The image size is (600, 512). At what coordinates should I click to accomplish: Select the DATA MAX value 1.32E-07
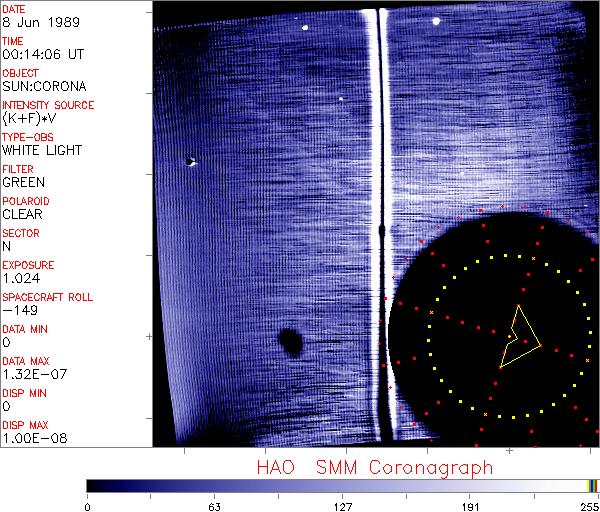(x=30, y=374)
